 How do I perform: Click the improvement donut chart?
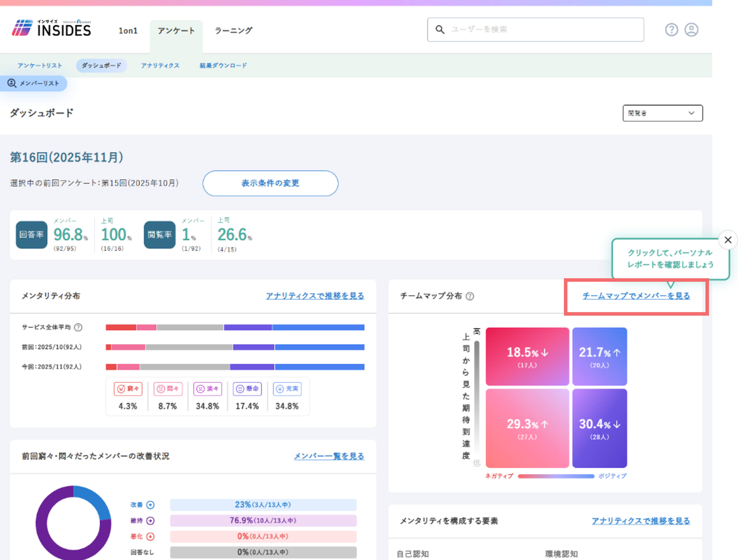point(73,522)
